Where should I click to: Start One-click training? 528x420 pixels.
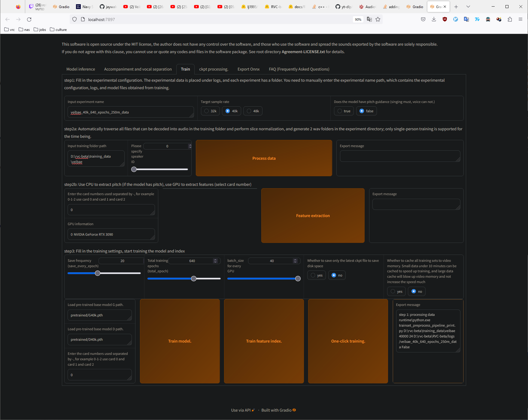pos(348,341)
